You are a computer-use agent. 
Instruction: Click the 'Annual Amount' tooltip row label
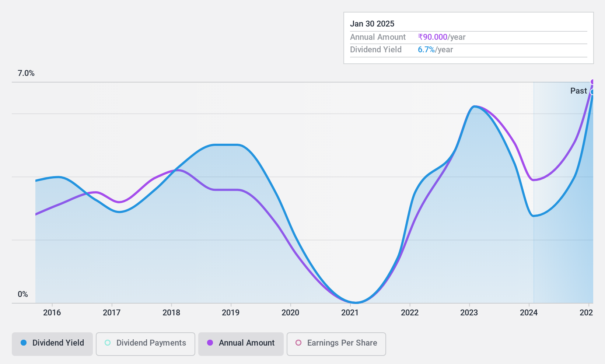click(378, 37)
